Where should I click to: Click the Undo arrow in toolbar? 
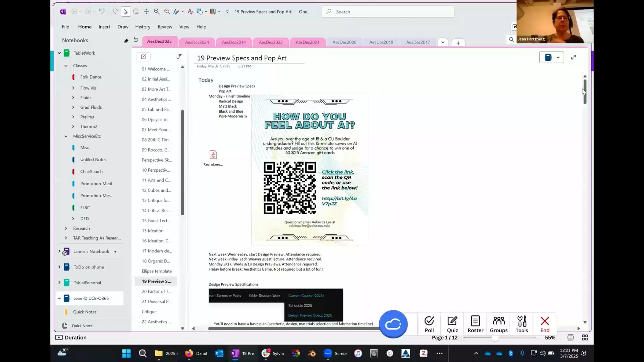(102, 12)
